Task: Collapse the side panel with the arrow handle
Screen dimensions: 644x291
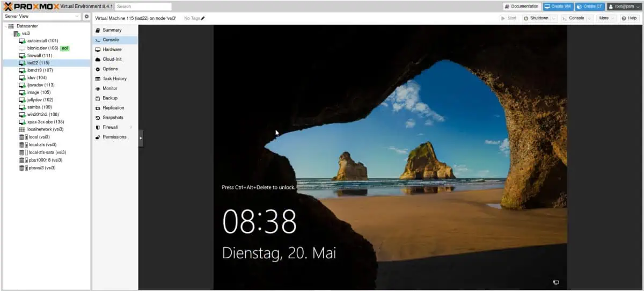Action: point(141,138)
